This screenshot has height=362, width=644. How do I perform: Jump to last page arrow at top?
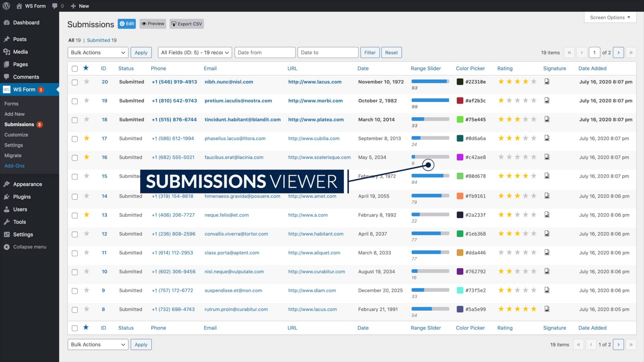coord(631,53)
